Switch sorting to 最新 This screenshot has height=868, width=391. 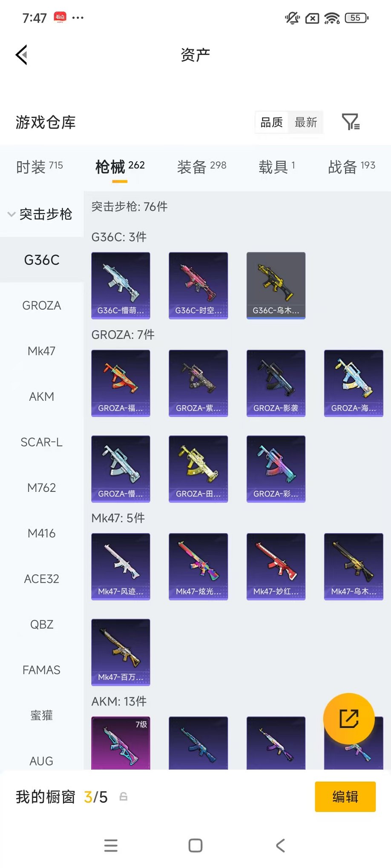306,123
